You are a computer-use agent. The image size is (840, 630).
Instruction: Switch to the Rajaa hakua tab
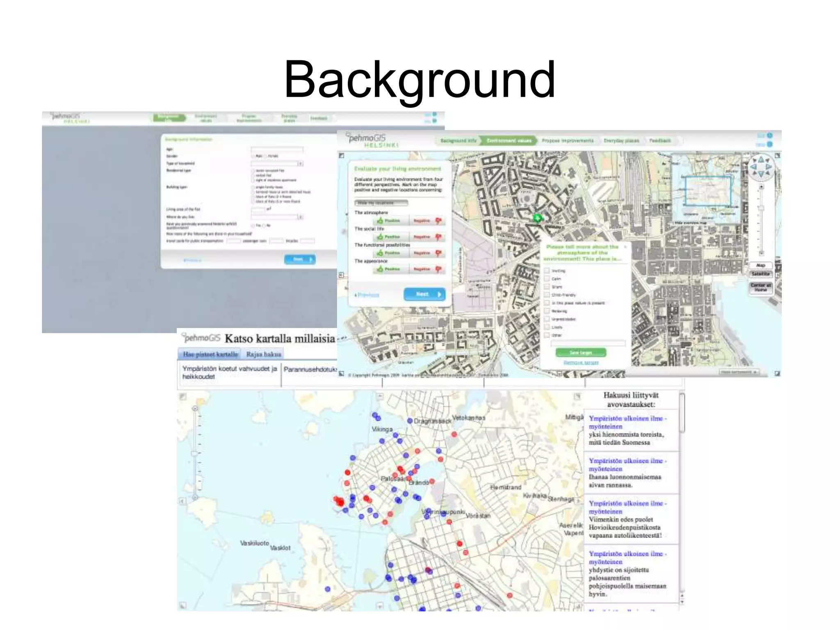(264, 354)
